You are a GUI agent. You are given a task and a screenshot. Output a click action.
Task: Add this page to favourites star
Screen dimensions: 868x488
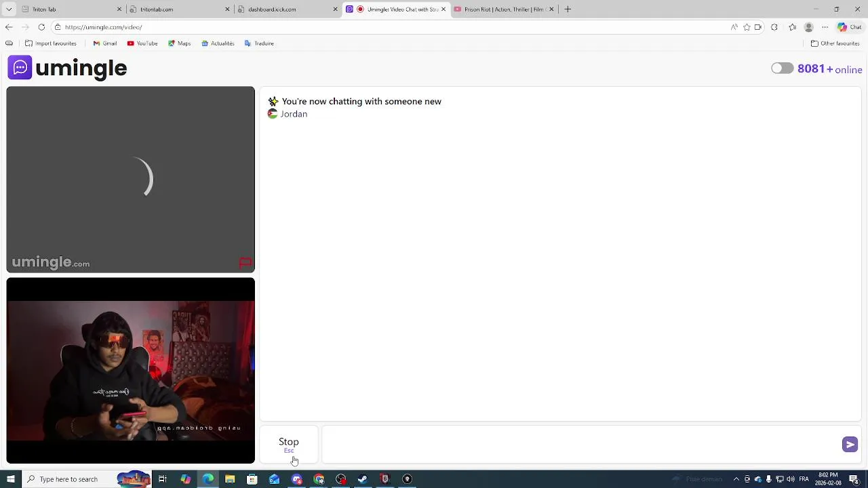click(x=747, y=27)
